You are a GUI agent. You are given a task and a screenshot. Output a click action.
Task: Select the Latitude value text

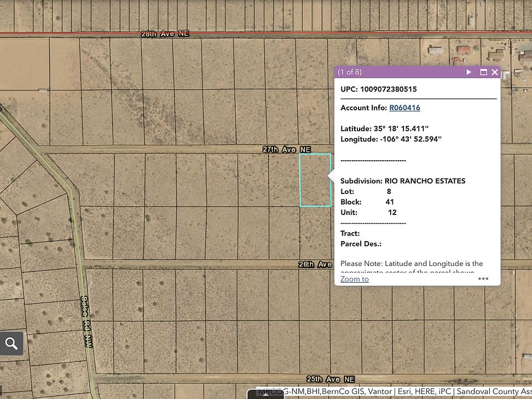point(401,129)
